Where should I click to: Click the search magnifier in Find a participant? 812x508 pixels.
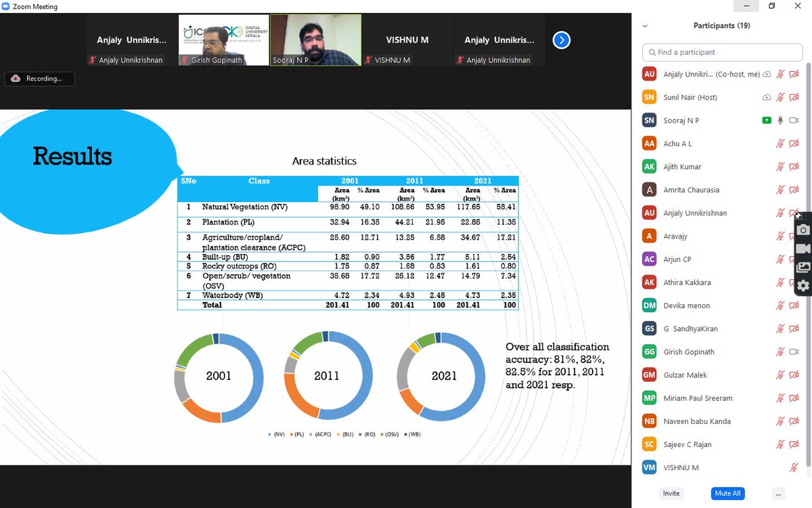click(x=652, y=52)
